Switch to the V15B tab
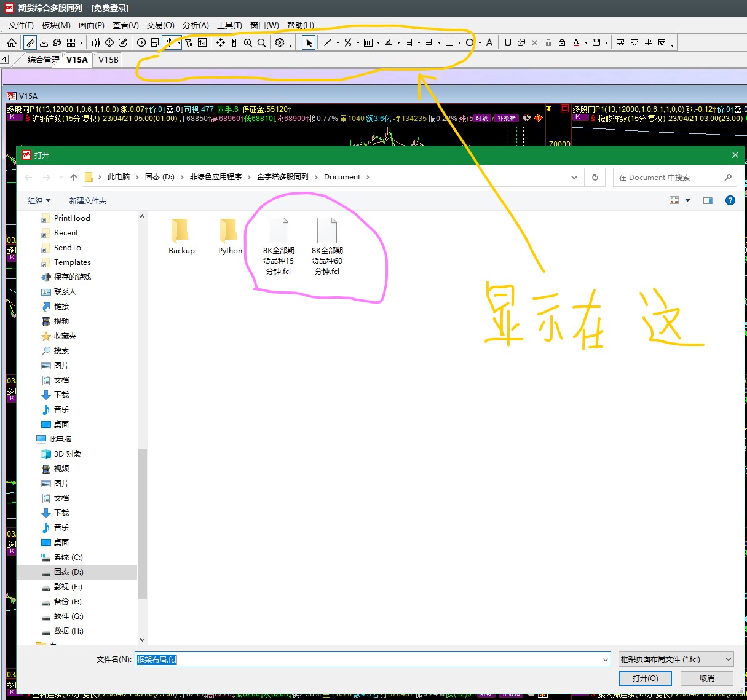 click(x=108, y=60)
